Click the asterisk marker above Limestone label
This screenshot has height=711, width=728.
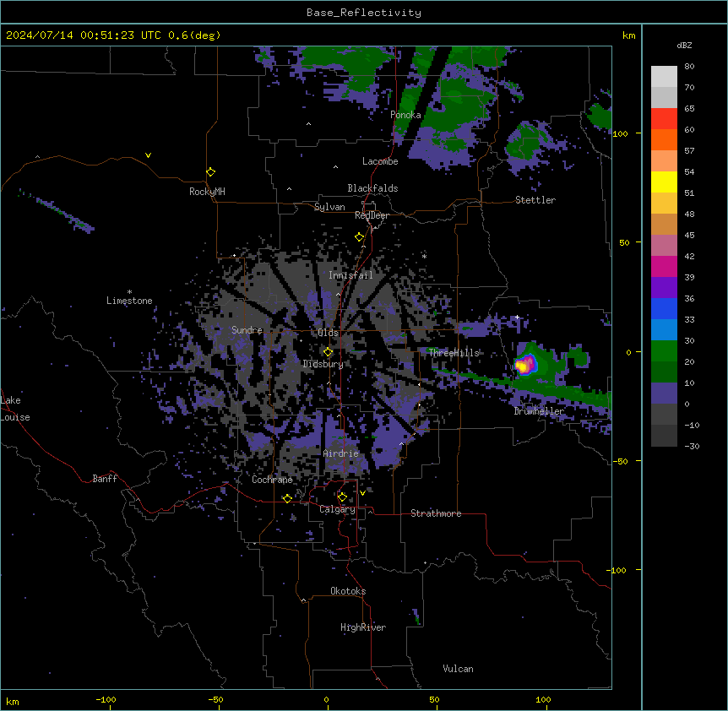click(x=129, y=292)
